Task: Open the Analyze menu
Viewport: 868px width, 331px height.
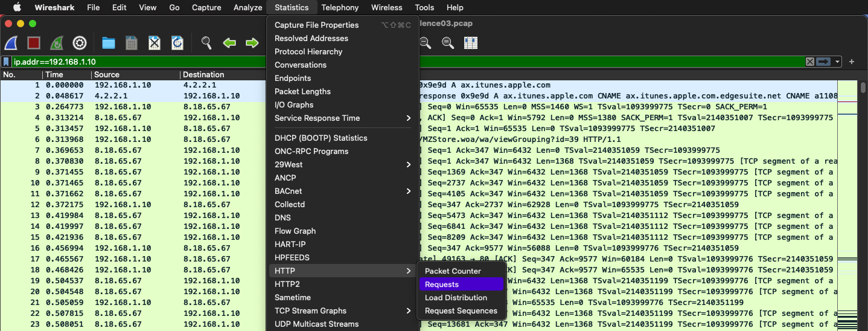Action: [x=247, y=7]
